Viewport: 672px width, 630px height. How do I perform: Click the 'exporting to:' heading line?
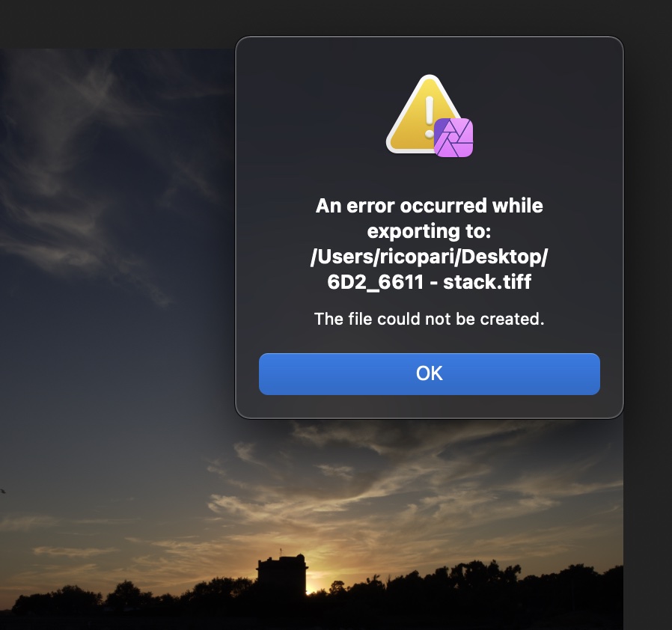pos(429,231)
